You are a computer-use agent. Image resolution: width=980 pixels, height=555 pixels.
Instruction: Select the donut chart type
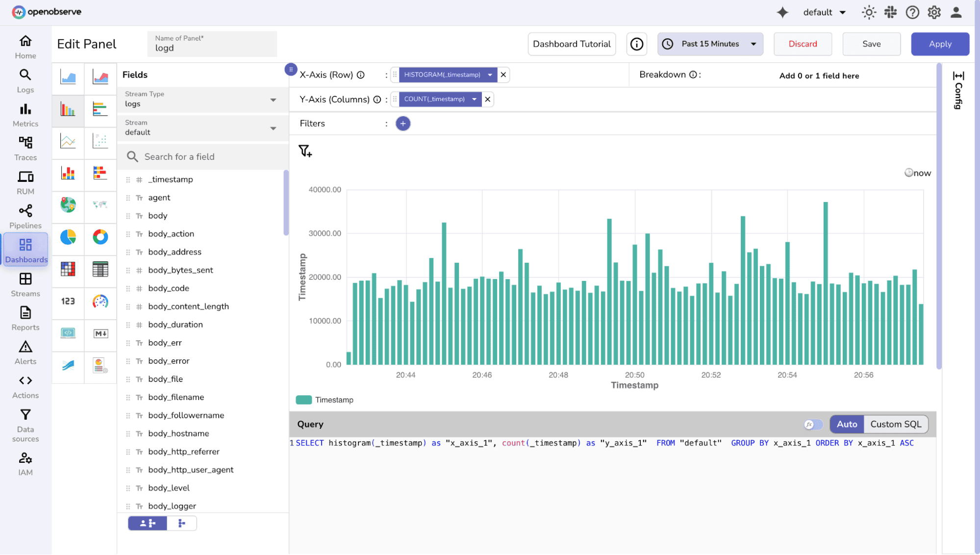pos(100,239)
